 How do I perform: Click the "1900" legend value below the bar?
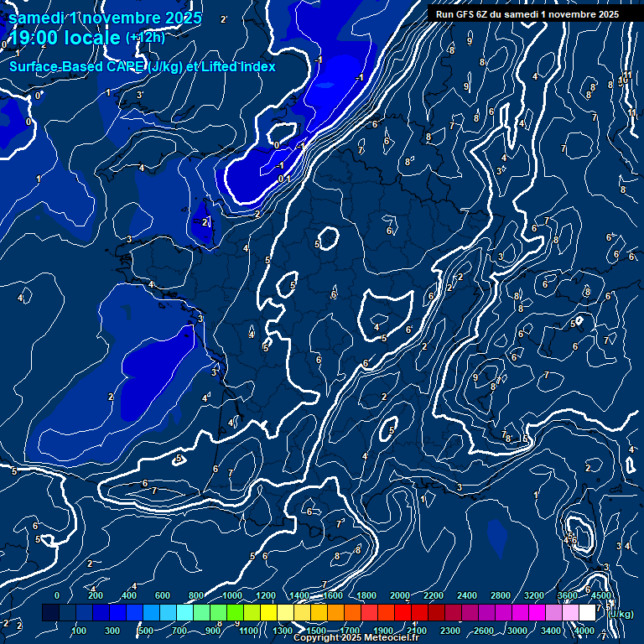click(383, 631)
